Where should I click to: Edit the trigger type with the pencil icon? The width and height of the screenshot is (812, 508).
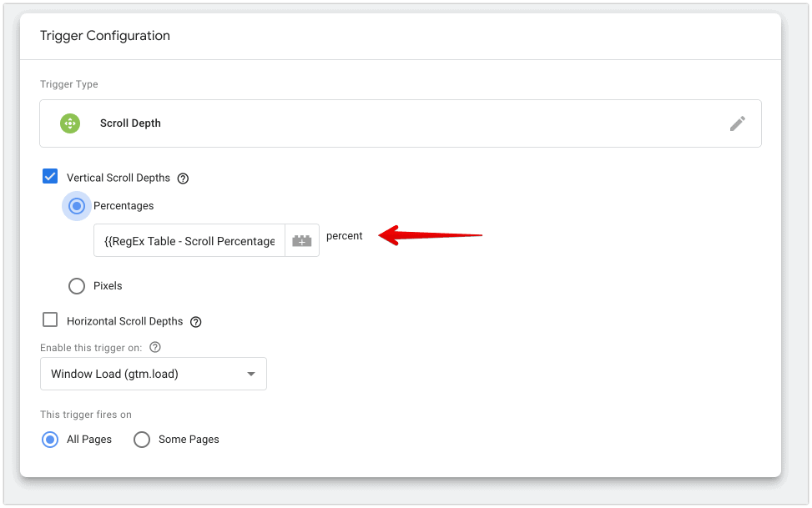(738, 123)
